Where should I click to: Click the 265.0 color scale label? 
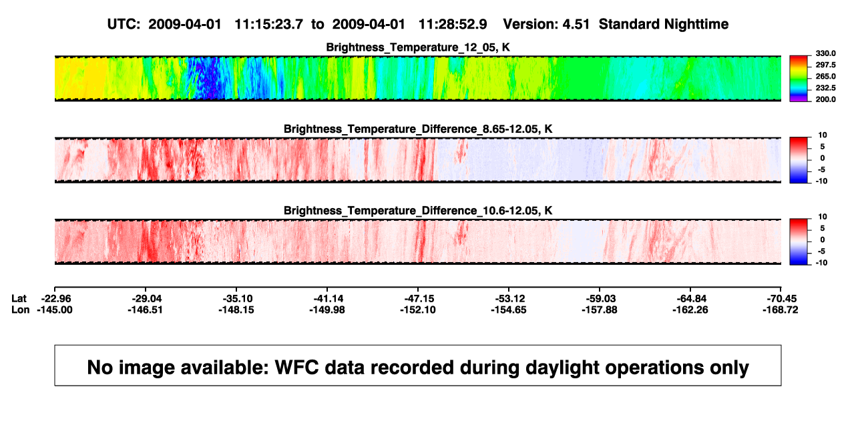[x=826, y=76]
